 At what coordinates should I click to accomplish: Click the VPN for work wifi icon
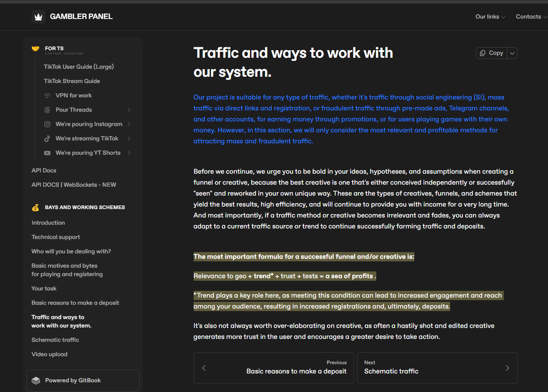point(47,96)
